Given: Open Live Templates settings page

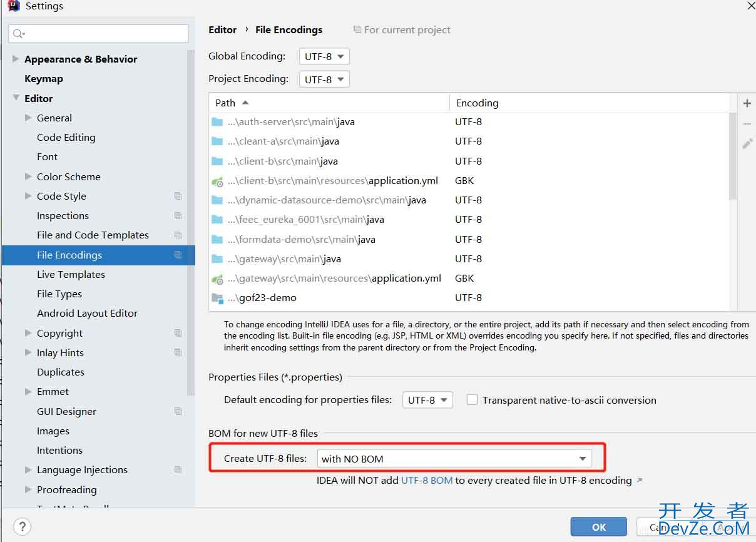Looking at the screenshot, I should (71, 275).
